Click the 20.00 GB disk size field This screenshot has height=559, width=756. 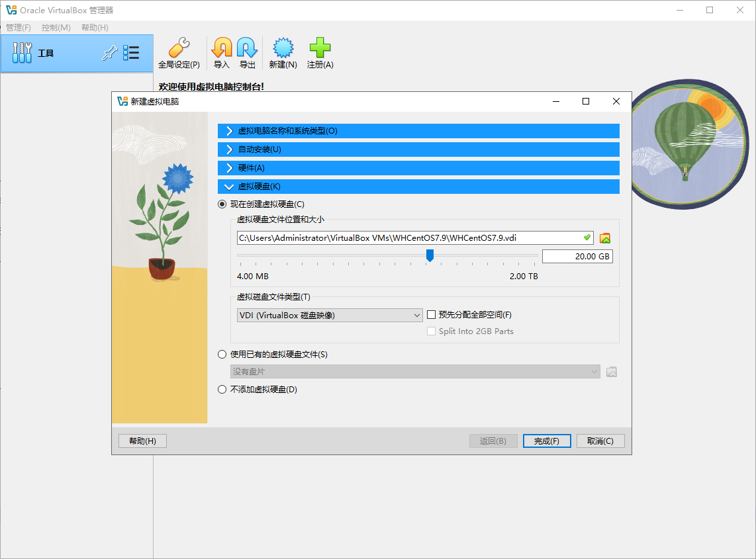(x=578, y=257)
